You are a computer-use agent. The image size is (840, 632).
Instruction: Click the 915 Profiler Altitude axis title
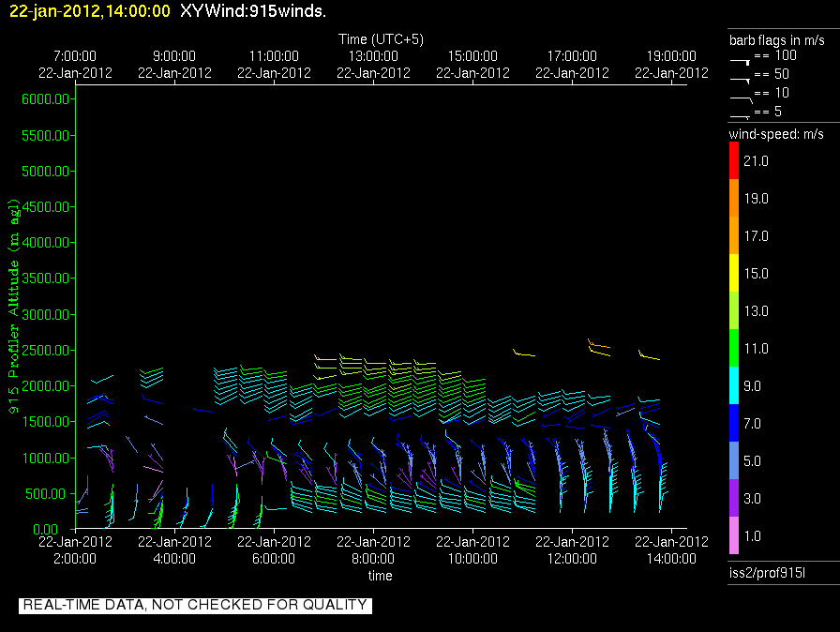coord(13,307)
